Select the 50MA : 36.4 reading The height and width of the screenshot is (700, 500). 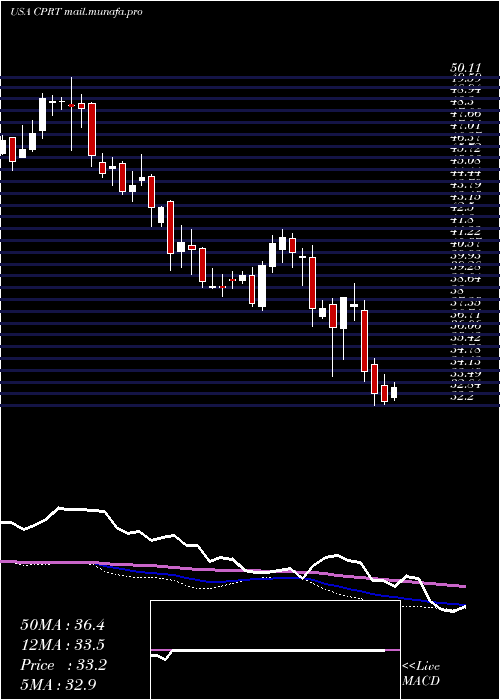click(x=62, y=625)
